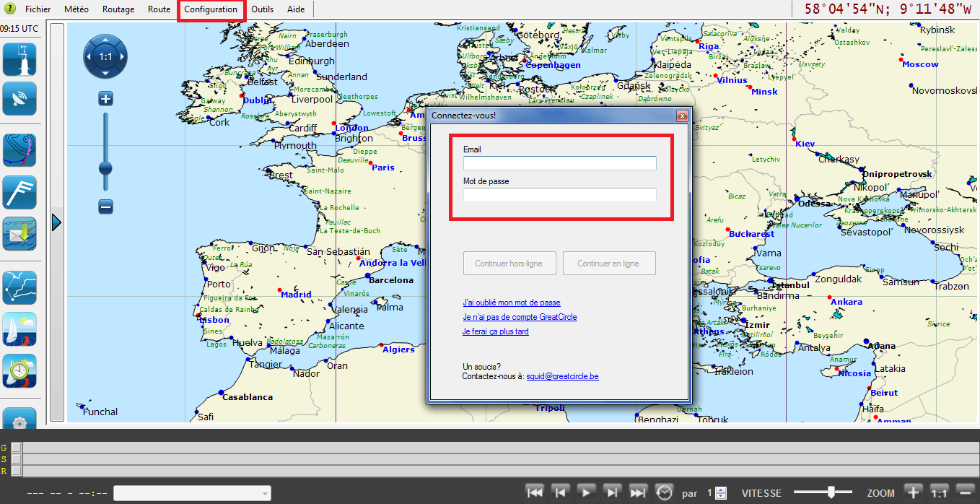Open the Configuration menu
980x504 pixels.
click(x=211, y=9)
